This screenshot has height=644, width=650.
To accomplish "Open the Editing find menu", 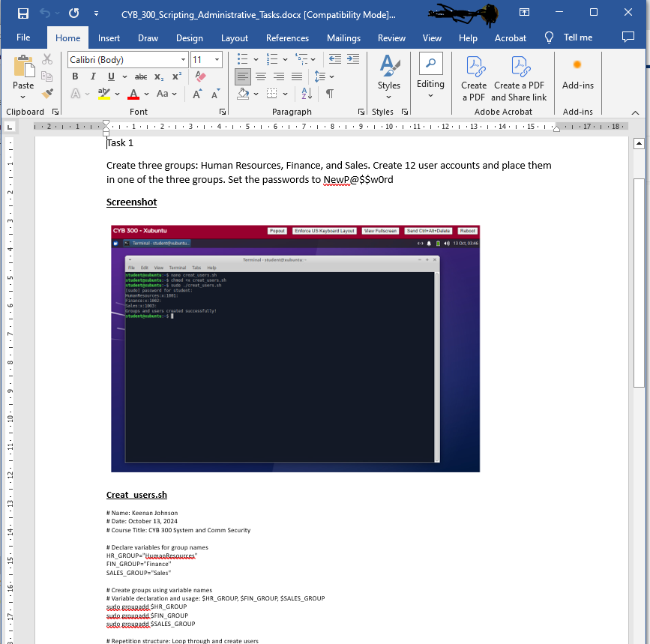I will coord(430,76).
